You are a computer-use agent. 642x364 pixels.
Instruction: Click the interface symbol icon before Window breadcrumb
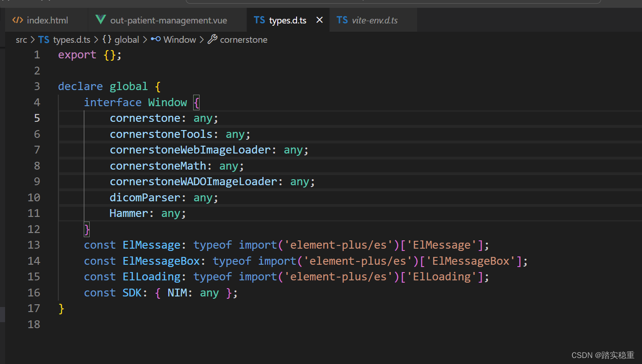tap(155, 40)
